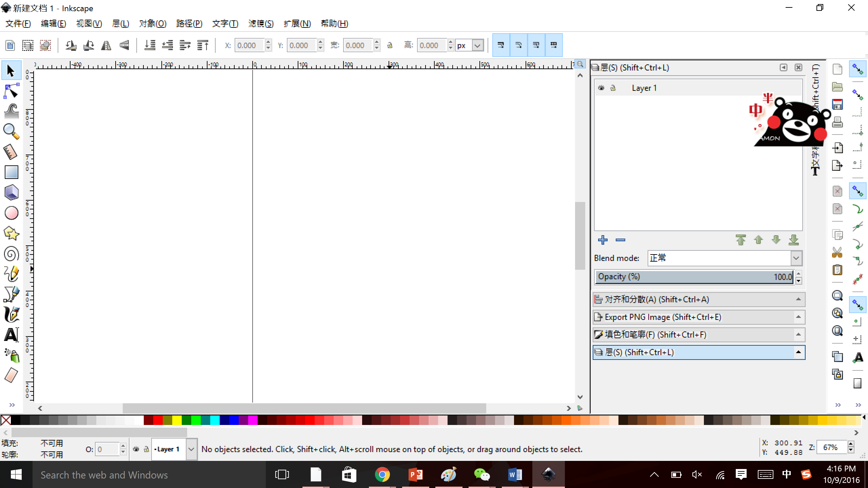Iconify the Layers dock panel

pyautogui.click(x=783, y=67)
